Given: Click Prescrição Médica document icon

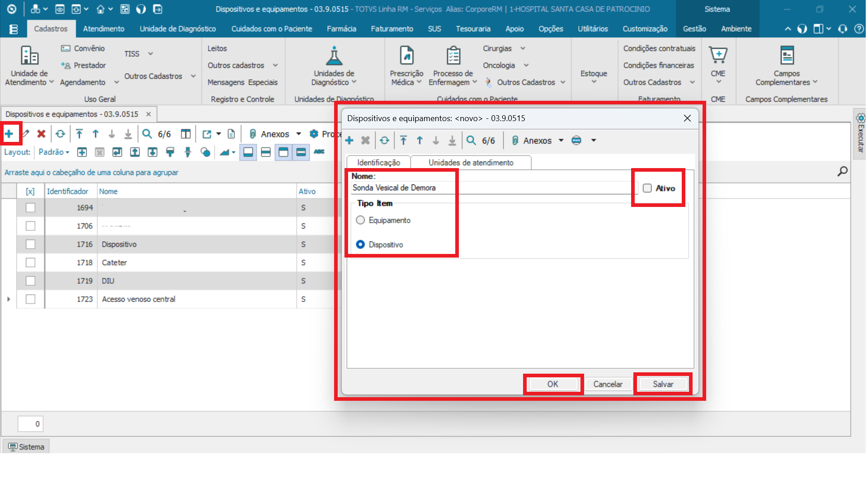Looking at the screenshot, I should tap(406, 56).
